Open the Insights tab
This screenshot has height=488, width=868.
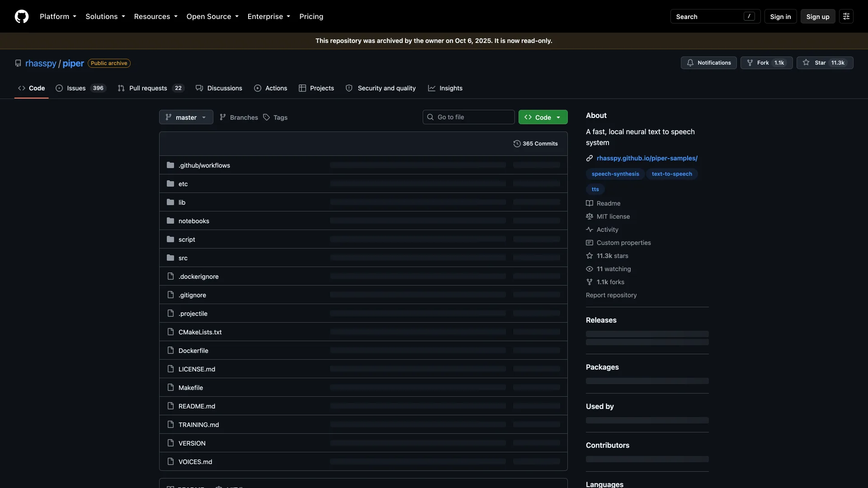click(x=445, y=88)
